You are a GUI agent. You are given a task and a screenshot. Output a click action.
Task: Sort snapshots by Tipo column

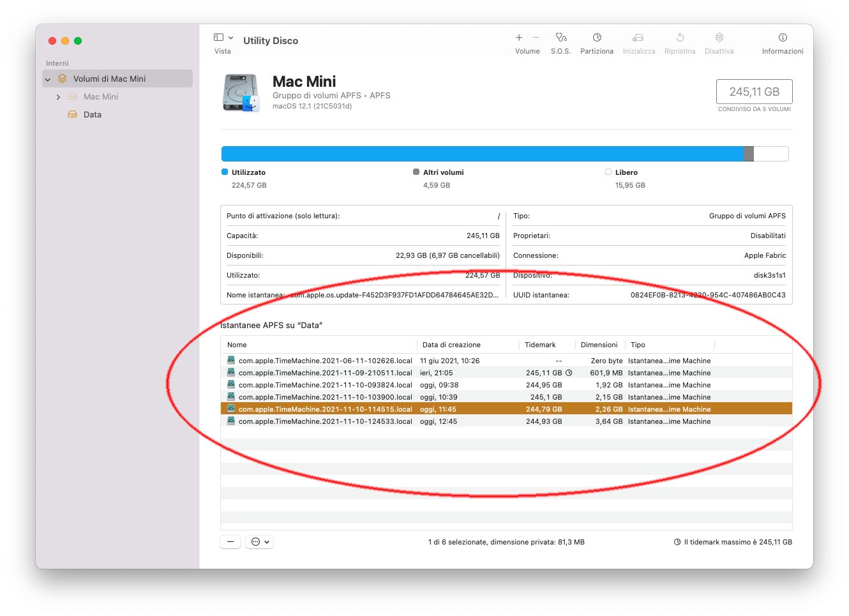(x=670, y=345)
